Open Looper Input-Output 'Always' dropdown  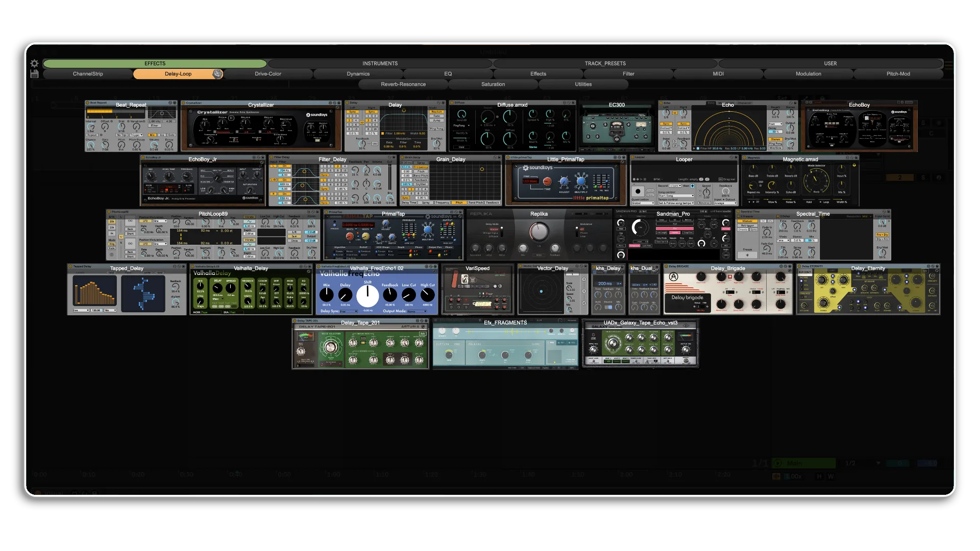[x=725, y=203]
